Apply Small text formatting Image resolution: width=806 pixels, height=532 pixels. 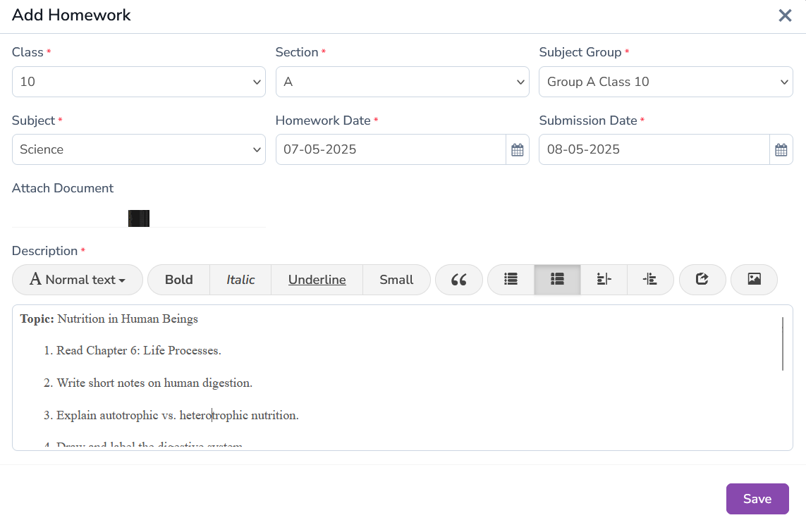(x=396, y=280)
